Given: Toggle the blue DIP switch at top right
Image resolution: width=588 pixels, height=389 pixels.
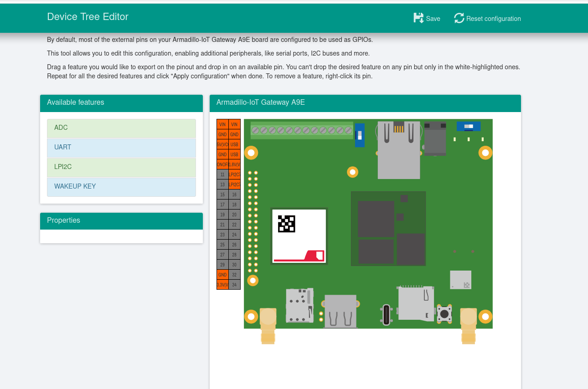Looking at the screenshot, I should click(x=468, y=126).
